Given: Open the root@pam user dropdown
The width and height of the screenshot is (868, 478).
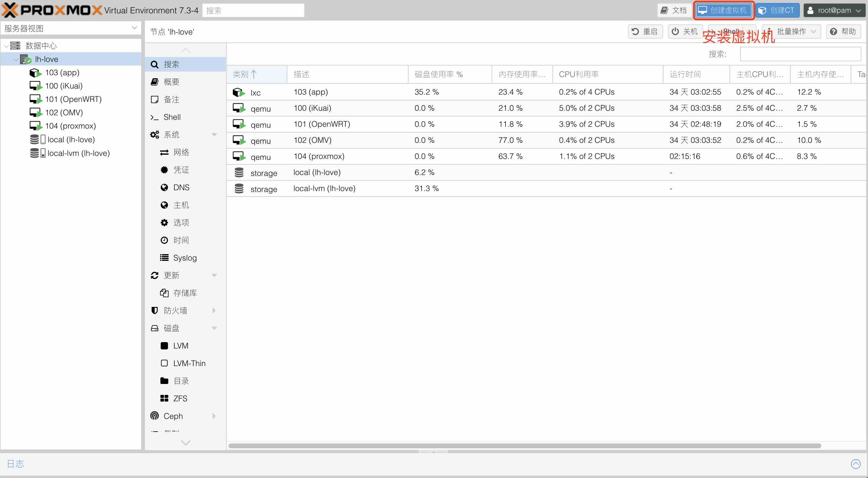Looking at the screenshot, I should click(834, 10).
